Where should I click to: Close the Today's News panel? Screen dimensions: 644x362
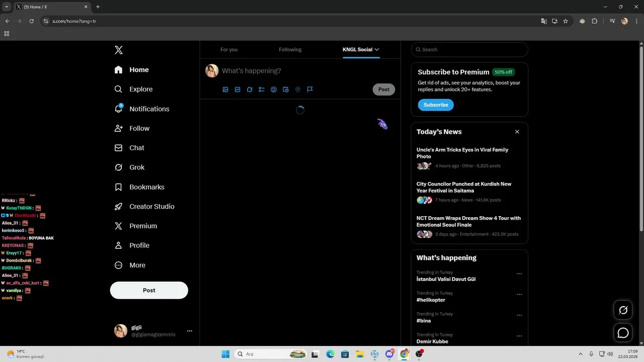click(517, 132)
